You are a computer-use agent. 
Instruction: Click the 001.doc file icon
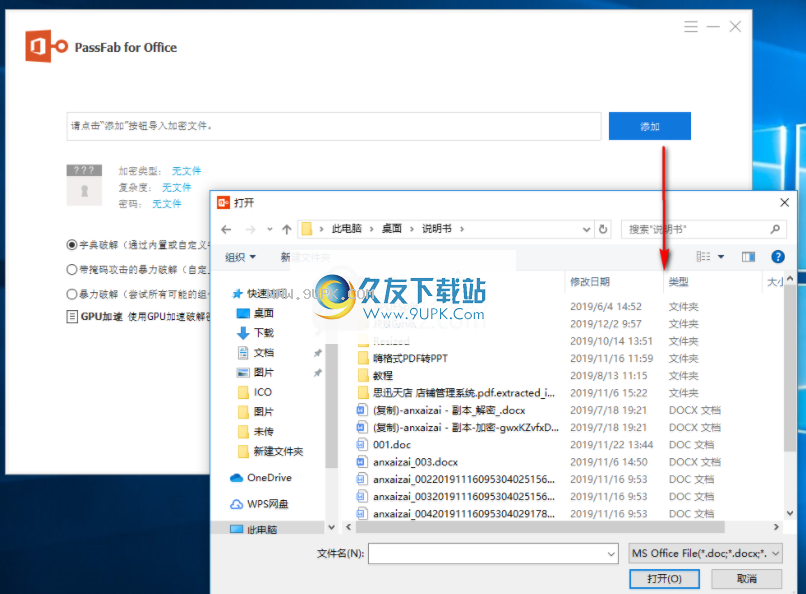click(362, 444)
